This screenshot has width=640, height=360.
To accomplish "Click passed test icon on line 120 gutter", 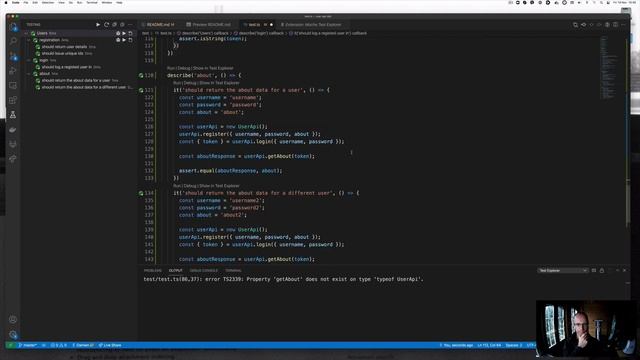I will (x=141, y=76).
